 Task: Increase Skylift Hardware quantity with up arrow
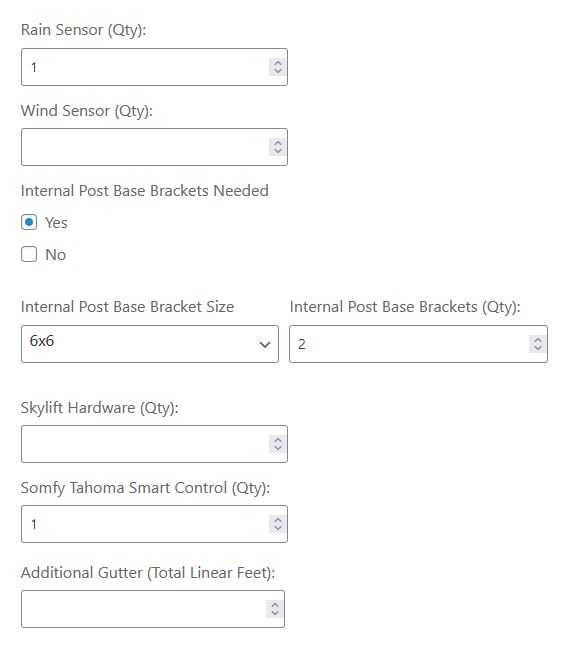[278, 439]
